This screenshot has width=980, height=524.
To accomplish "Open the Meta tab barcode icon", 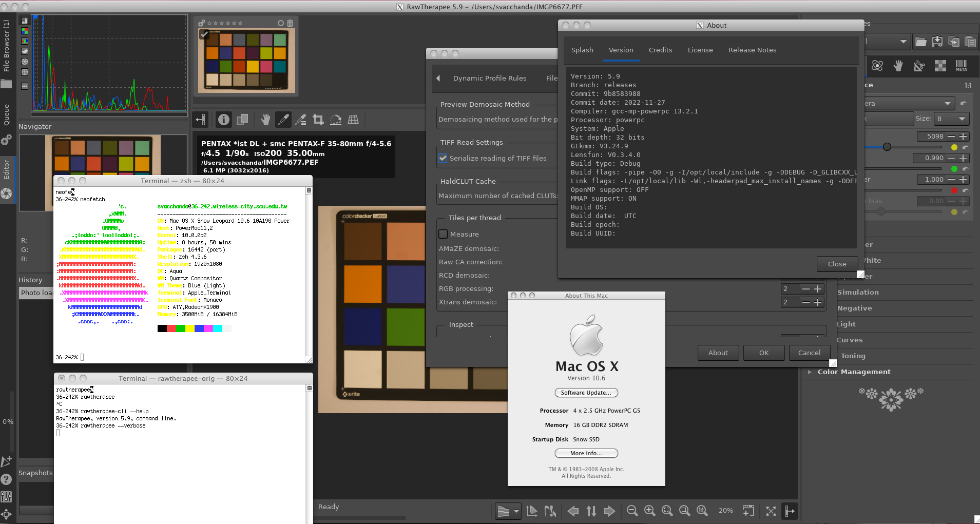I will [x=961, y=66].
